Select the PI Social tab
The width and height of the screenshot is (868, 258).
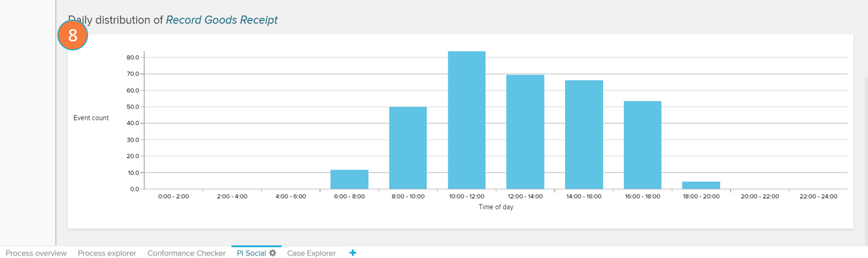pyautogui.click(x=251, y=253)
